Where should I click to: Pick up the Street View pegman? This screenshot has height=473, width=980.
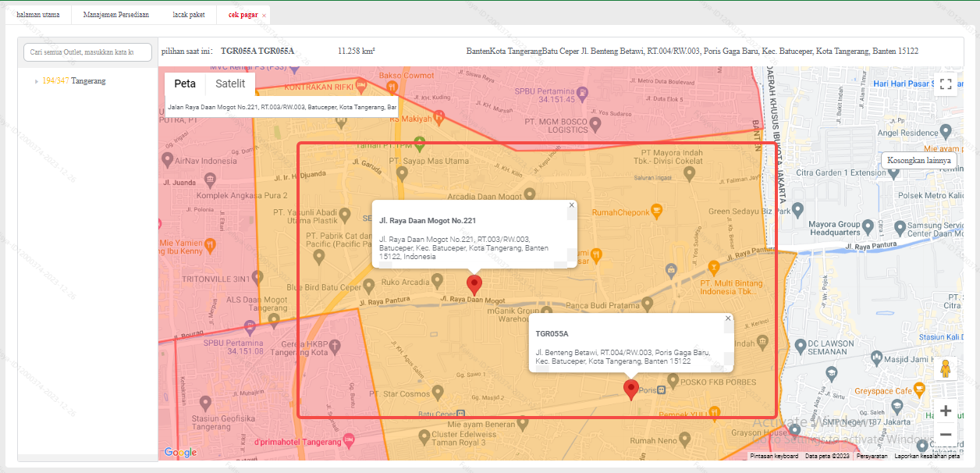click(946, 368)
